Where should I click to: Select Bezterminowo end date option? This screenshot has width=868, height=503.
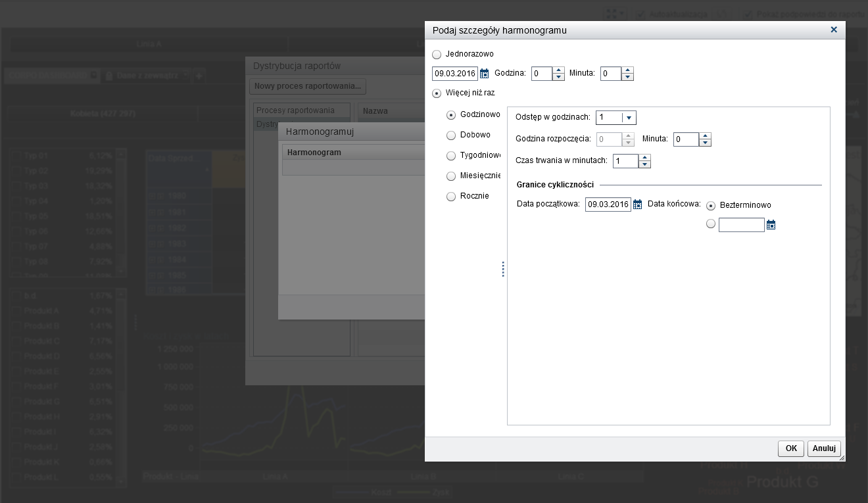711,205
